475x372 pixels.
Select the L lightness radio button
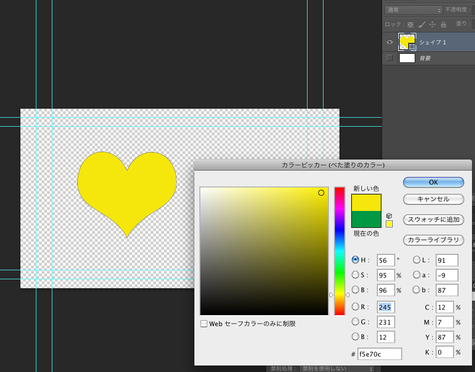coord(416,260)
